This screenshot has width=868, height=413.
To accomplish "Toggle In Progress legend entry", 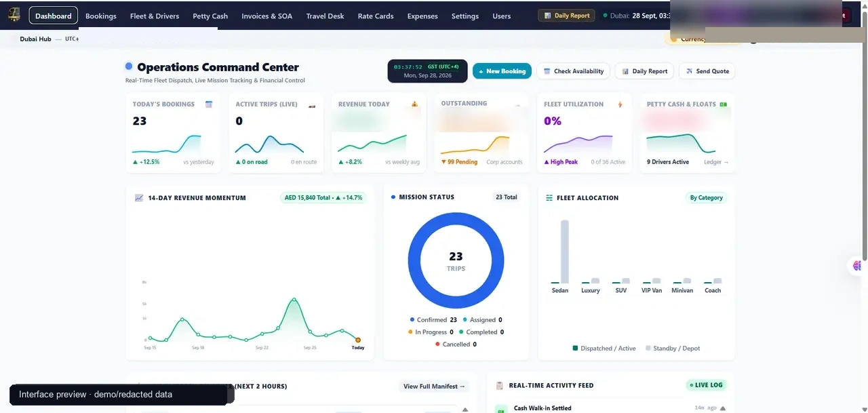I will pos(431,332).
